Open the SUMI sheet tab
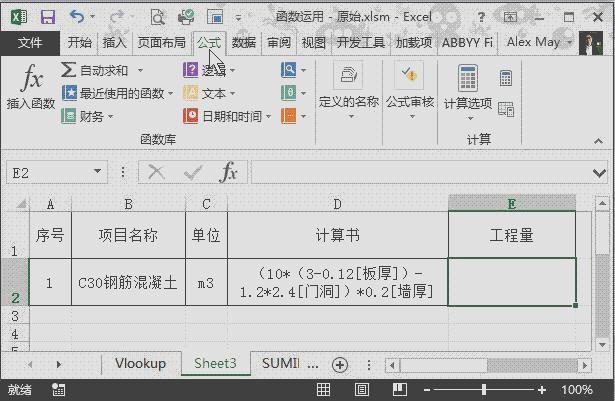 click(x=281, y=363)
